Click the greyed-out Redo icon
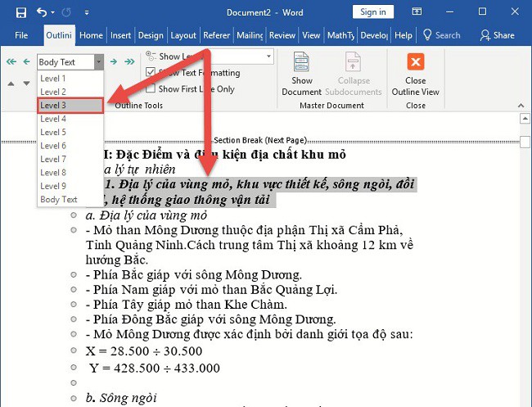Image resolution: width=532 pixels, height=407 pixels. pyautogui.click(x=66, y=12)
